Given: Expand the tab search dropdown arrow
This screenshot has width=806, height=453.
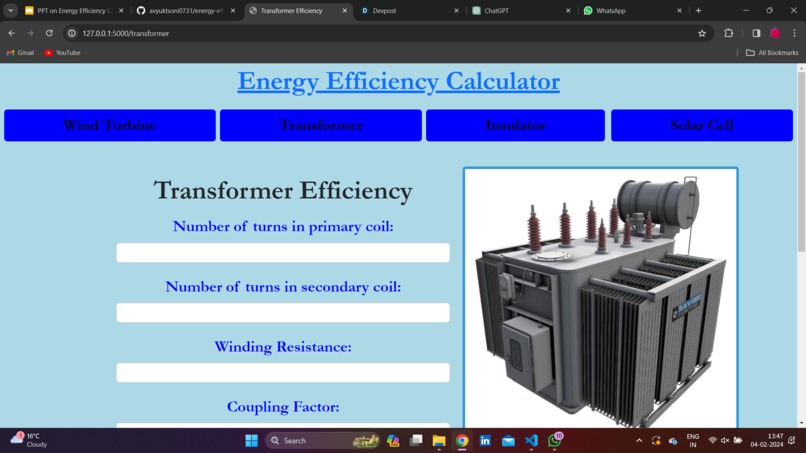Looking at the screenshot, I should click(10, 10).
